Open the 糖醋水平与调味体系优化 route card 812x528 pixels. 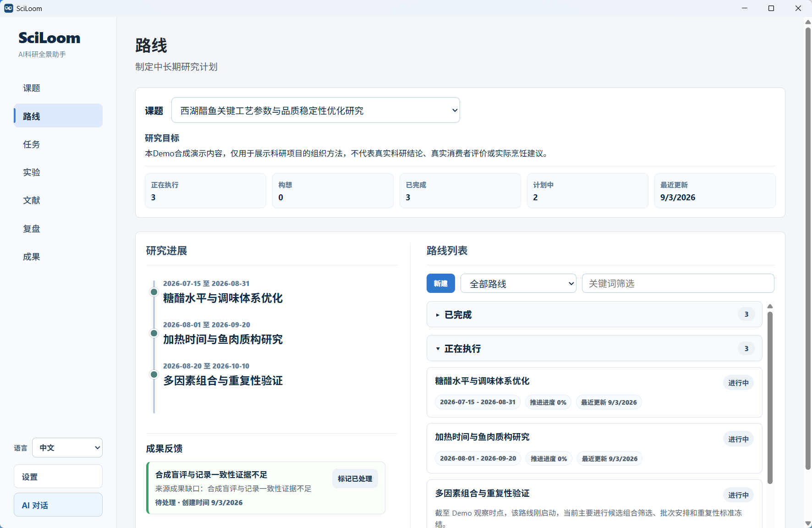point(594,392)
